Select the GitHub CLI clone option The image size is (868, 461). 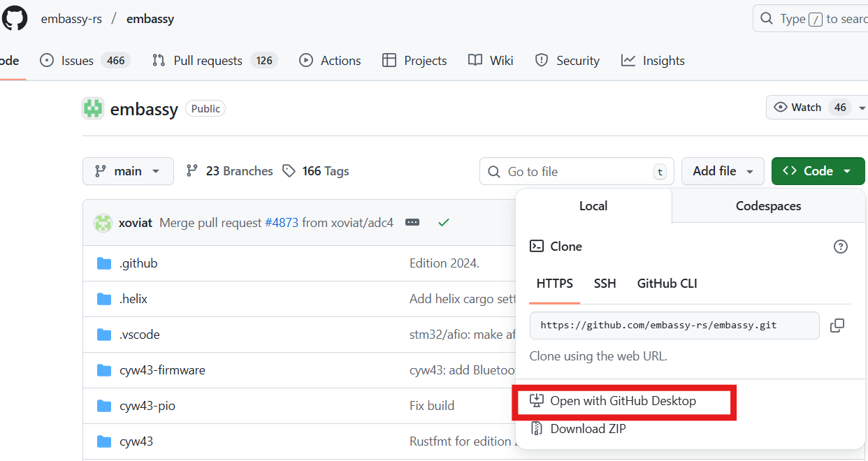click(x=667, y=284)
